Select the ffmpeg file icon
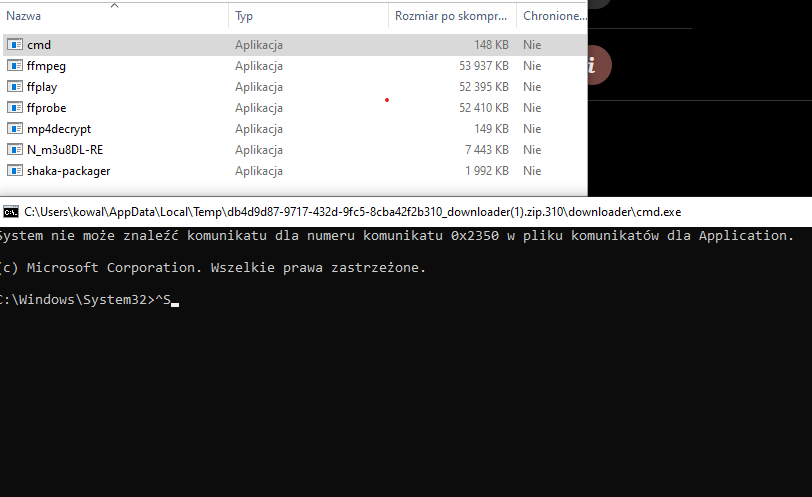This screenshot has height=497, width=812. click(x=14, y=66)
